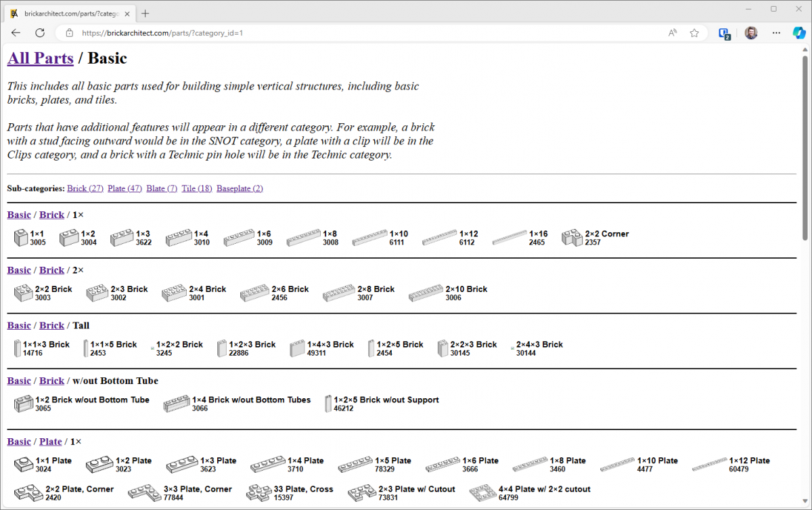Switch to the brickarchitect.com parts tab
Screen dimensions: 812x510
click(68, 13)
